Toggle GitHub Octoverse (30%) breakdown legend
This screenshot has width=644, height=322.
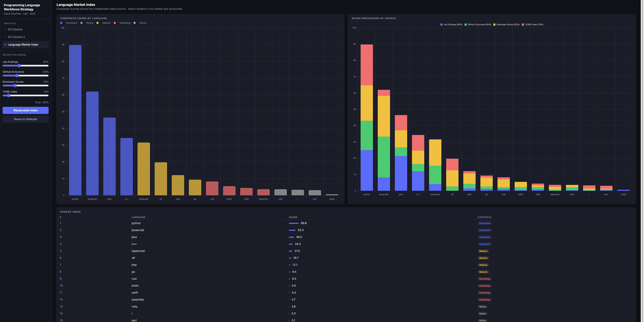tap(478, 24)
